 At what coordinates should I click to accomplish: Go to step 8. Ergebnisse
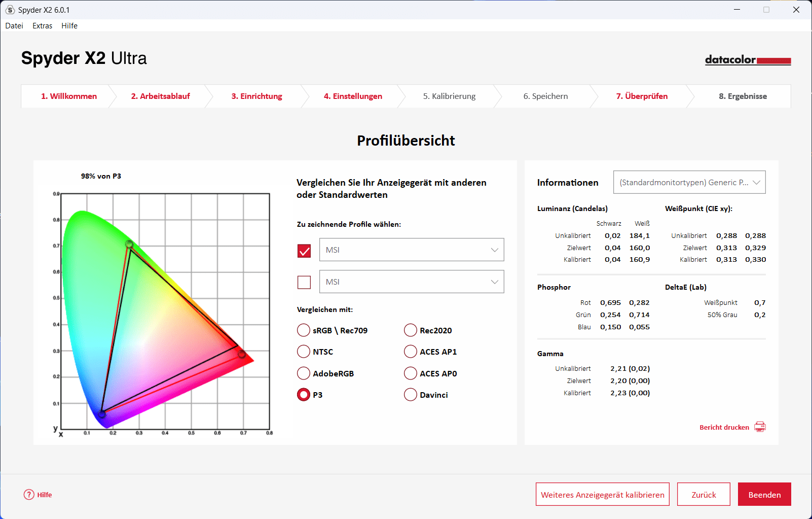tap(743, 96)
